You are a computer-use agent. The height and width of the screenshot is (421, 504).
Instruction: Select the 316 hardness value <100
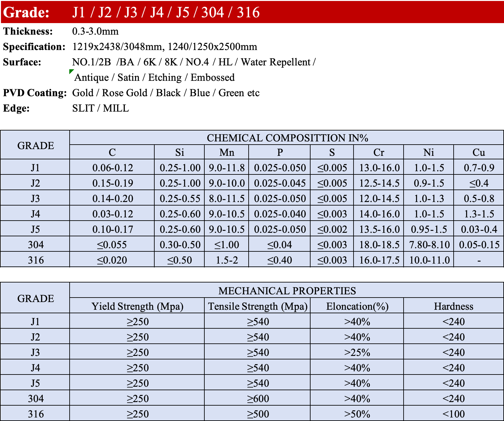pos(453,414)
